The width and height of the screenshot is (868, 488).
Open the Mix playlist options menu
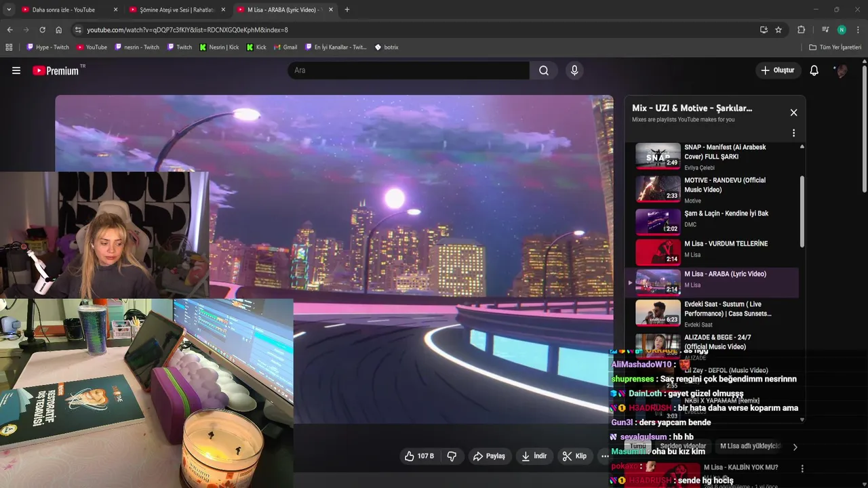[x=793, y=133]
